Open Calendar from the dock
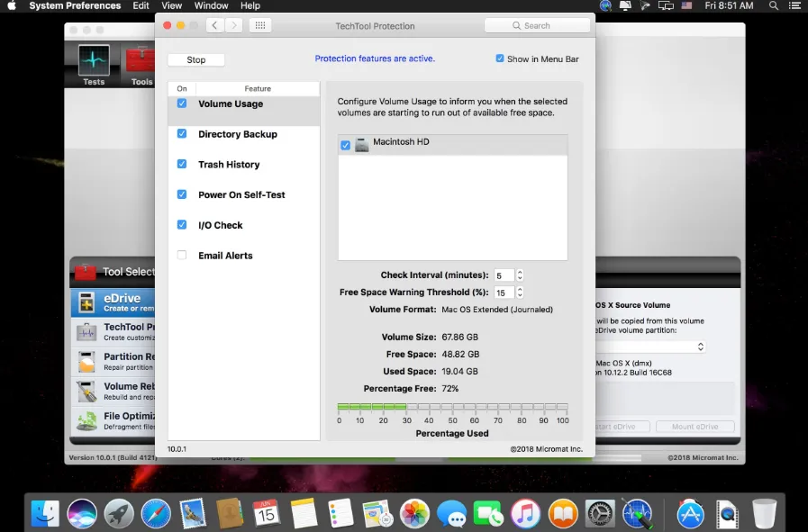Screen dimensions: 808x532 click(x=267, y=513)
